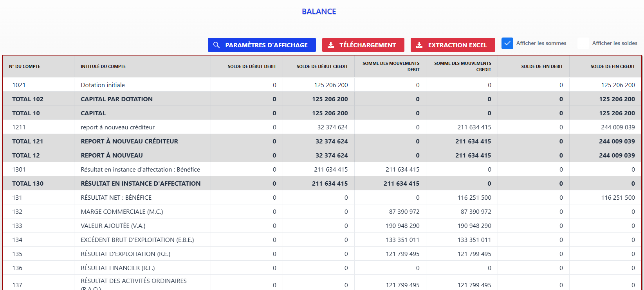Select the Intitulé du compte column header
The width and height of the screenshot is (644, 290).
[x=103, y=66]
